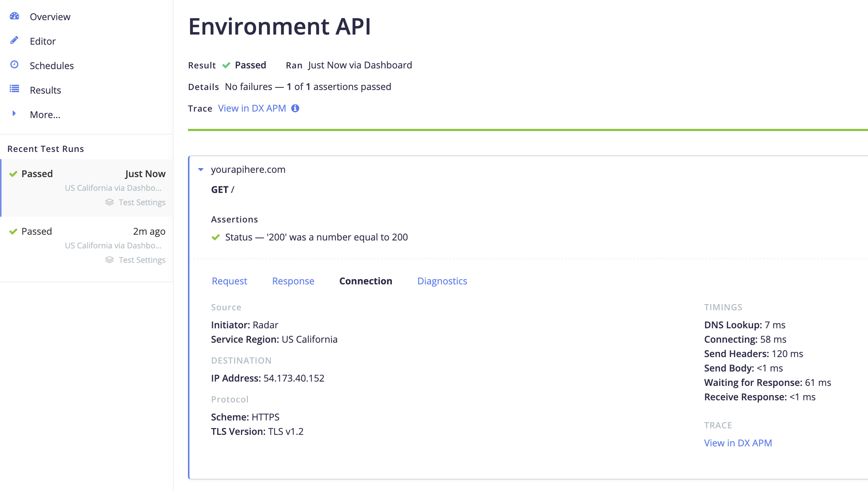Click Test Settings under 2m ago run

pos(142,260)
